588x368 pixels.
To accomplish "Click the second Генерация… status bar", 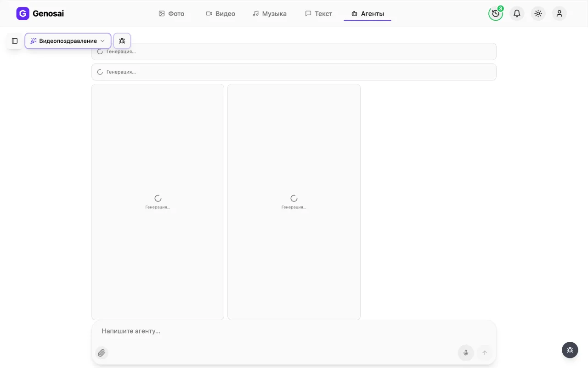I will point(294,72).
